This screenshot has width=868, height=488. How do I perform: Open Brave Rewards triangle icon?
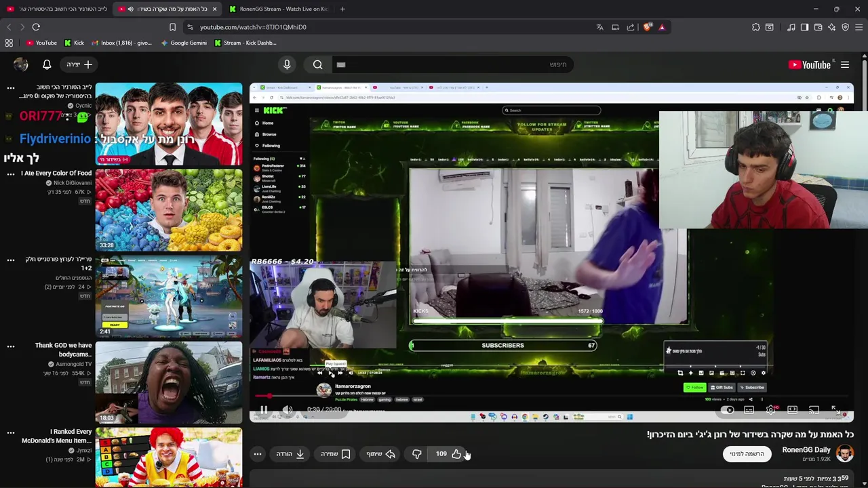(662, 27)
